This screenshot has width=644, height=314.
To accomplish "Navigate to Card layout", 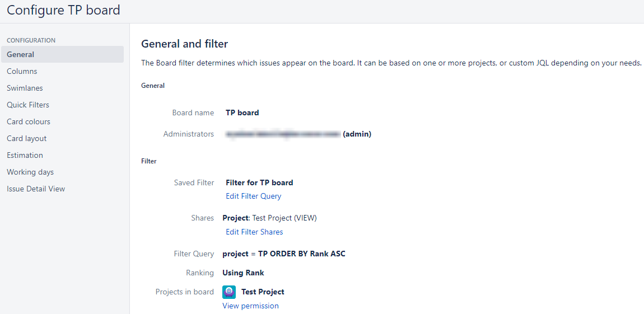I will 27,138.
